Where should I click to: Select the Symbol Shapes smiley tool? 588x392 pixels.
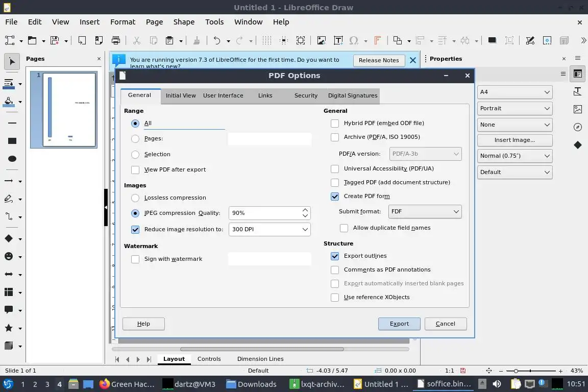[x=9, y=257]
